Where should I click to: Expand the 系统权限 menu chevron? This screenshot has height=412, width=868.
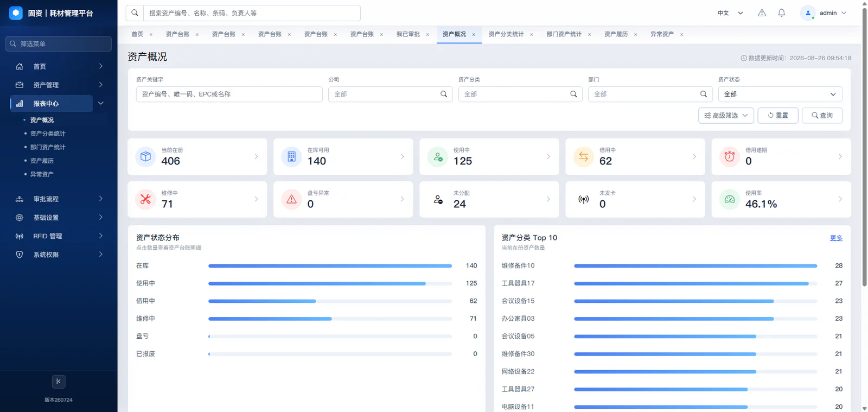101,254
